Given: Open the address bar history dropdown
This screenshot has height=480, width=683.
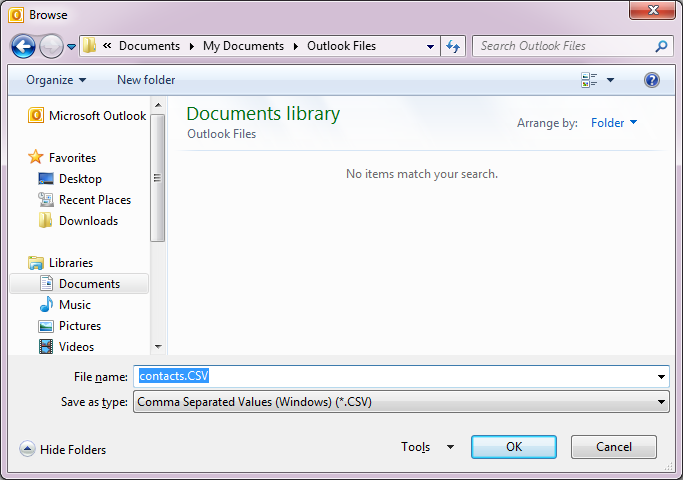Looking at the screenshot, I should point(430,46).
